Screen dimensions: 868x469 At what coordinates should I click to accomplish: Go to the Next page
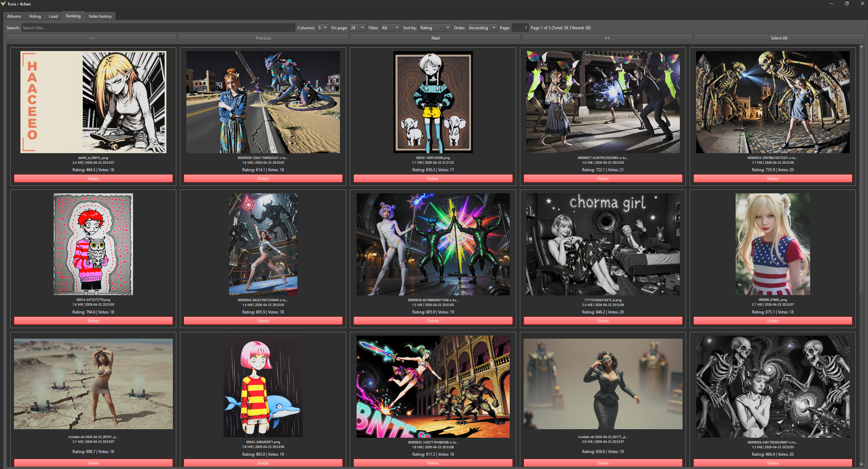pyautogui.click(x=435, y=38)
